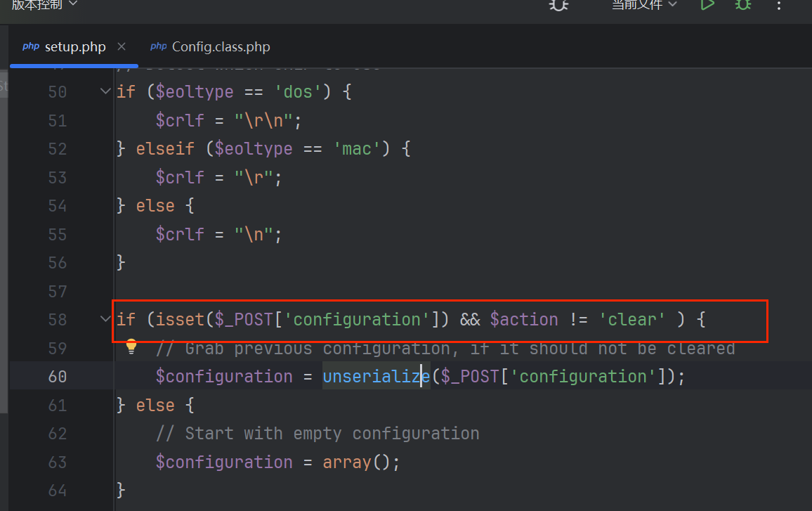Open the 版本控制 version control dropdown

[44, 6]
